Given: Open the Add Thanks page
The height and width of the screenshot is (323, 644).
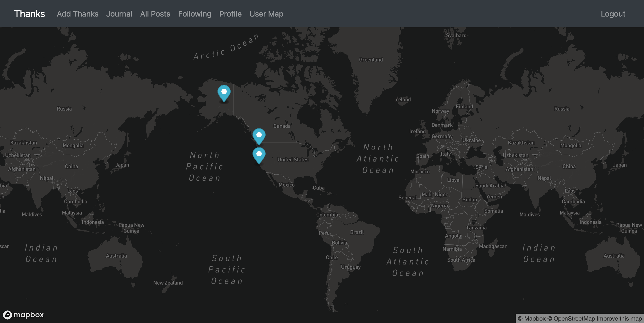Looking at the screenshot, I should (x=78, y=14).
